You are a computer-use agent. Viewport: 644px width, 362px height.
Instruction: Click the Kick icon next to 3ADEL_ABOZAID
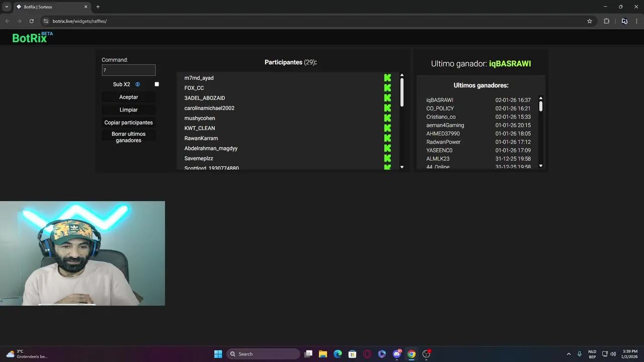(387, 98)
